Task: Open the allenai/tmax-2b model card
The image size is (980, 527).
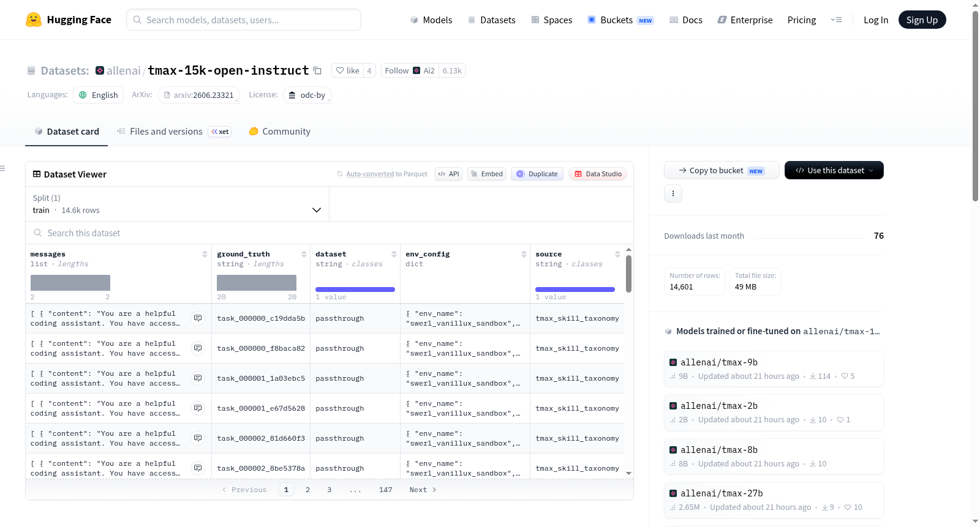Action: 774,412
